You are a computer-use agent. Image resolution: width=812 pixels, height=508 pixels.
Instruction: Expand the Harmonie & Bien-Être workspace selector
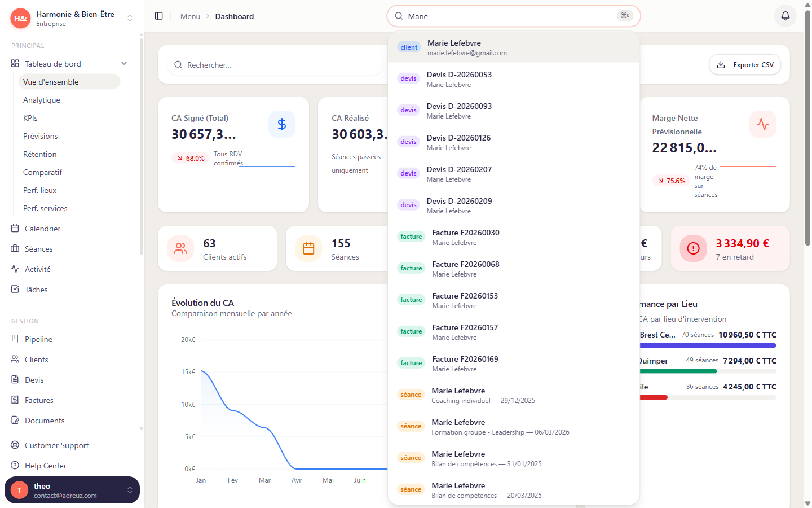pos(129,18)
